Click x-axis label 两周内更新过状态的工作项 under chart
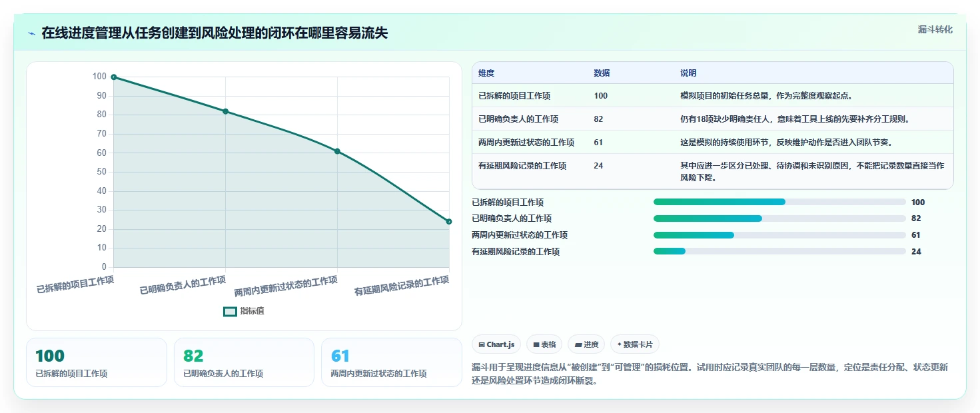The image size is (980, 413). point(286,286)
